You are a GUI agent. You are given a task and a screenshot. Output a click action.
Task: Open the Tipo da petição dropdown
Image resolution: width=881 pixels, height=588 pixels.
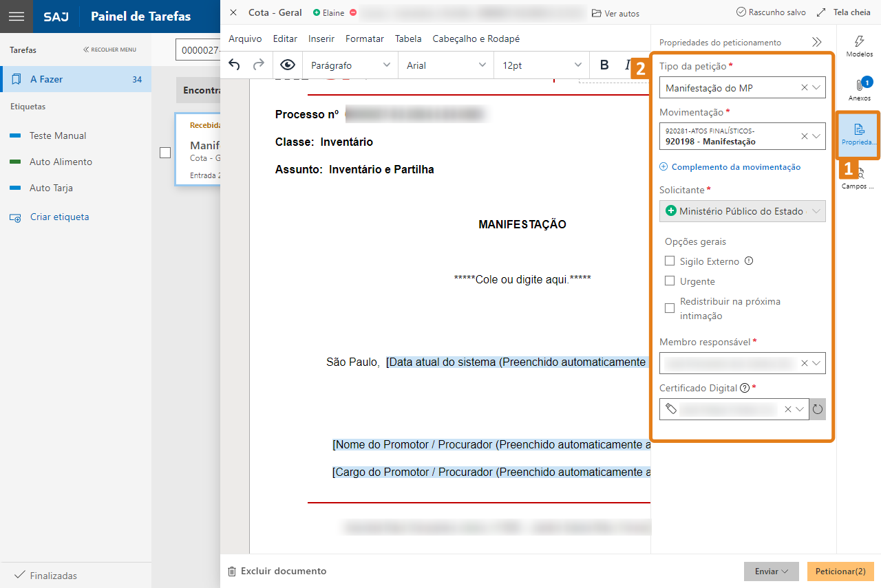click(816, 87)
